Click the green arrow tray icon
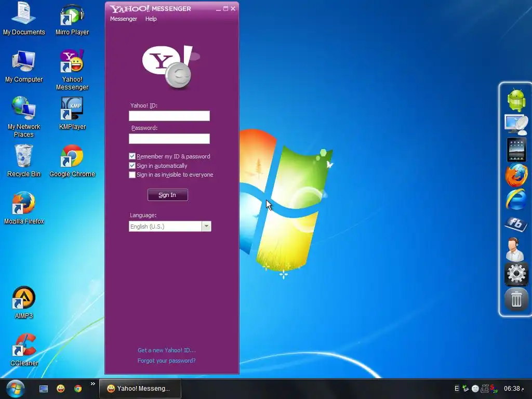532x399 pixels. 466,389
